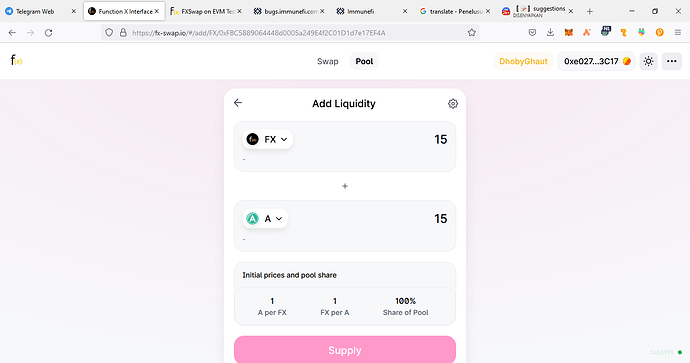Expand the FX token selector dropdown
Viewport: 690px width, 363px height.
(268, 139)
